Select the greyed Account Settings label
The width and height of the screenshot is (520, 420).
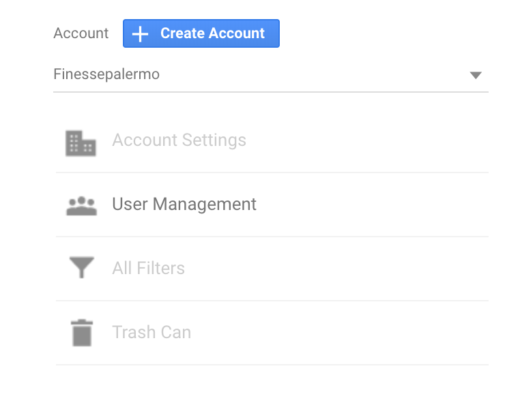coord(179,140)
